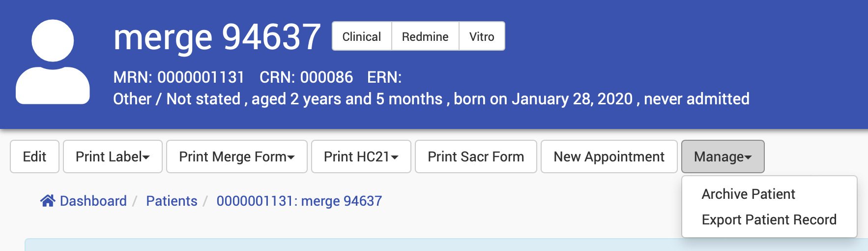Collapse the Manage dropdown menu
Screen dimensions: 868x251
click(723, 157)
